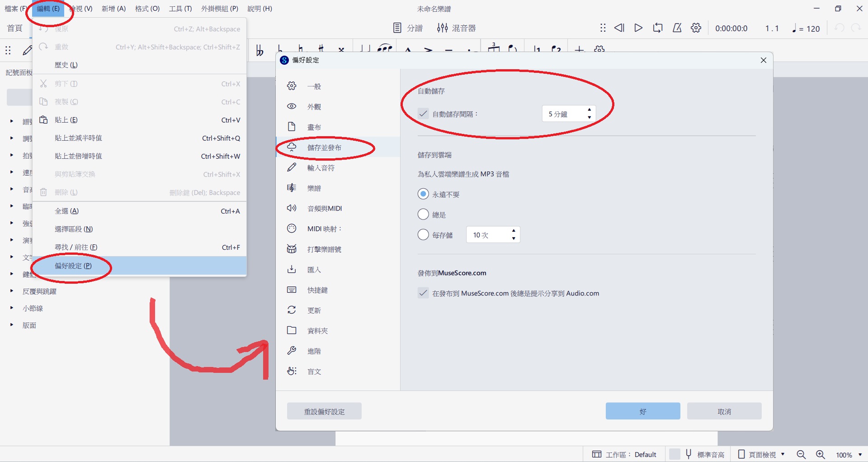Click the zoom out magnifier icon
This screenshot has height=462, width=868.
tap(801, 454)
